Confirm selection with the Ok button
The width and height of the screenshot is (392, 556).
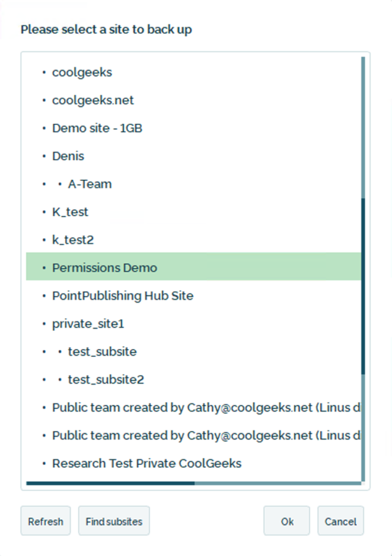point(287,521)
